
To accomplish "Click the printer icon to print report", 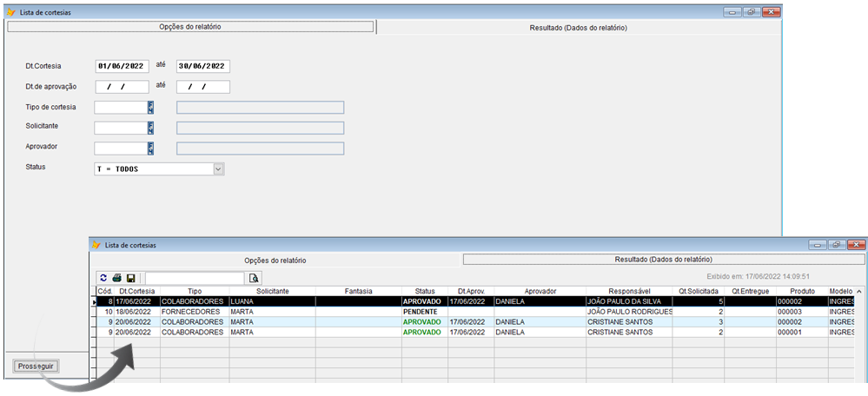I will click(116, 278).
